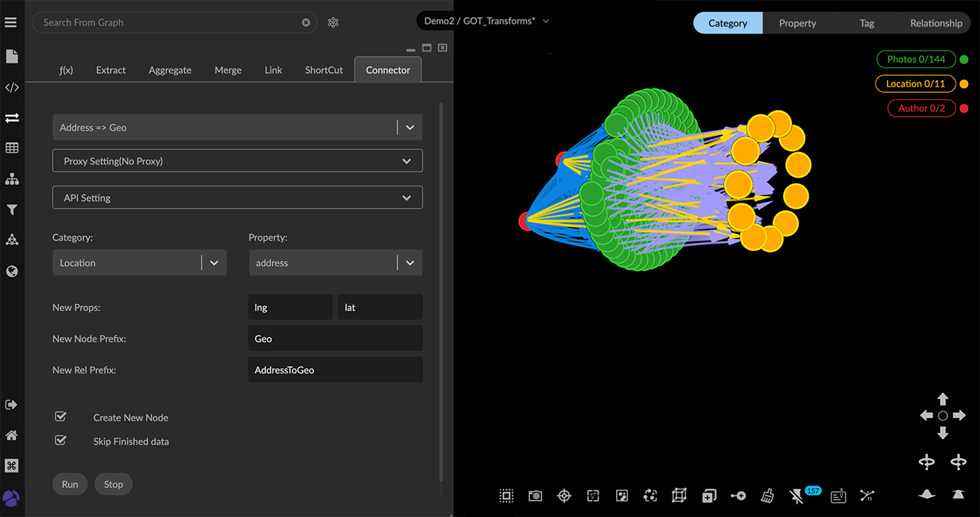
Task: Click the filter funnel icon in sidebar
Action: 12,210
